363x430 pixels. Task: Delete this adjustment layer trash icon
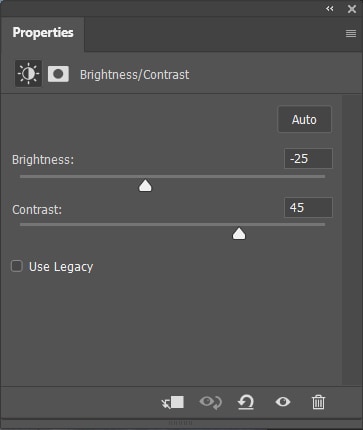(318, 402)
